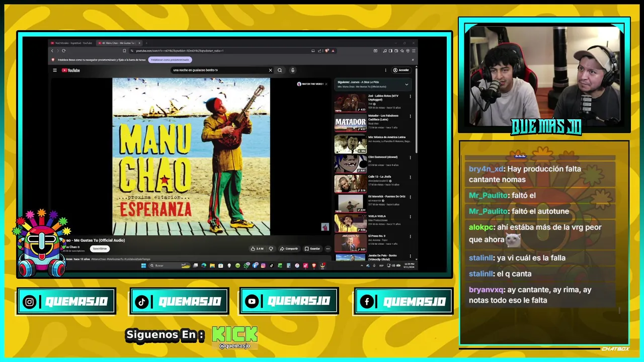644x362 pixels.
Task: Start voice search with the microphone icon
Action: tap(293, 70)
